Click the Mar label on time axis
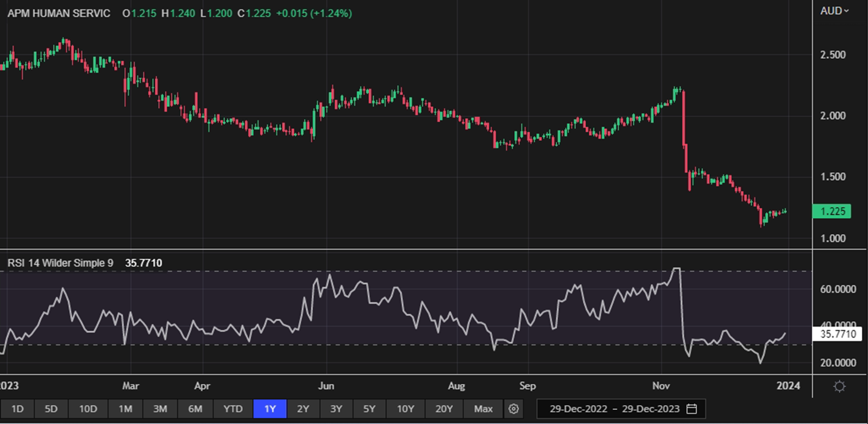868x424 pixels. coord(131,386)
